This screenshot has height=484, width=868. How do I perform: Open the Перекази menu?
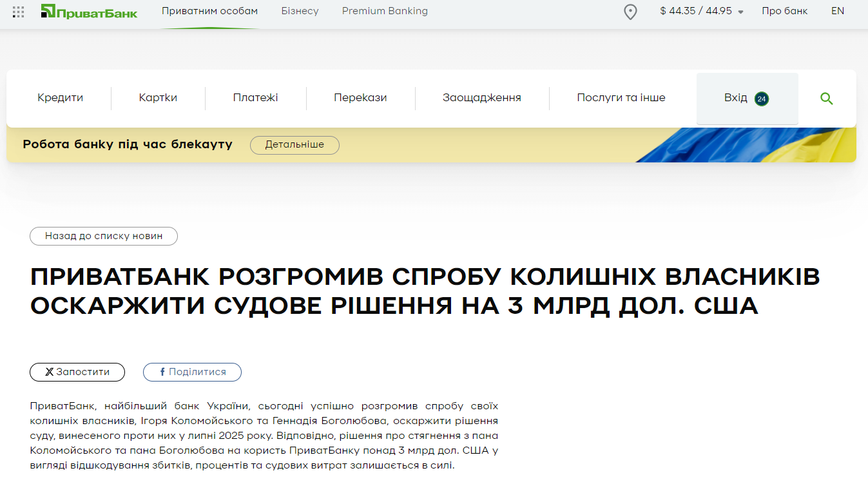pyautogui.click(x=360, y=98)
